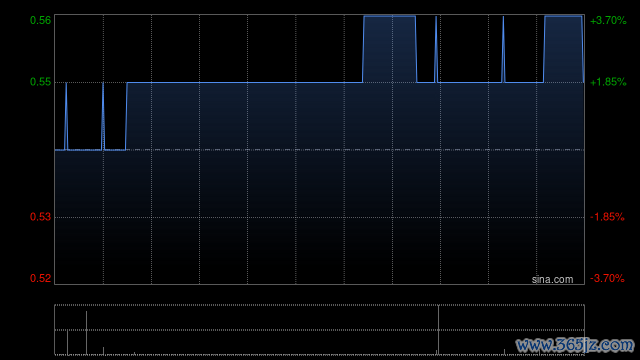
Task: Click the 0.56 price axis label
Action: pyautogui.click(x=40, y=20)
